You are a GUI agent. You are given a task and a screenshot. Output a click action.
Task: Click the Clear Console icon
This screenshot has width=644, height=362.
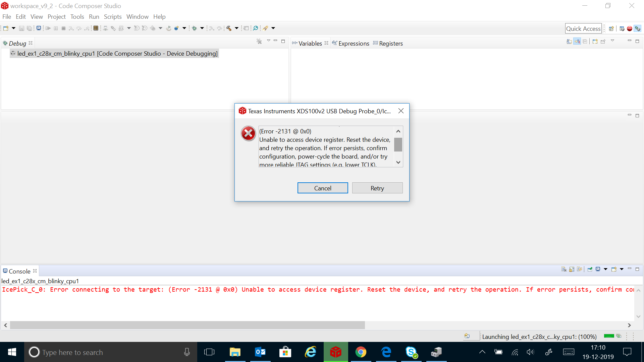(564, 269)
